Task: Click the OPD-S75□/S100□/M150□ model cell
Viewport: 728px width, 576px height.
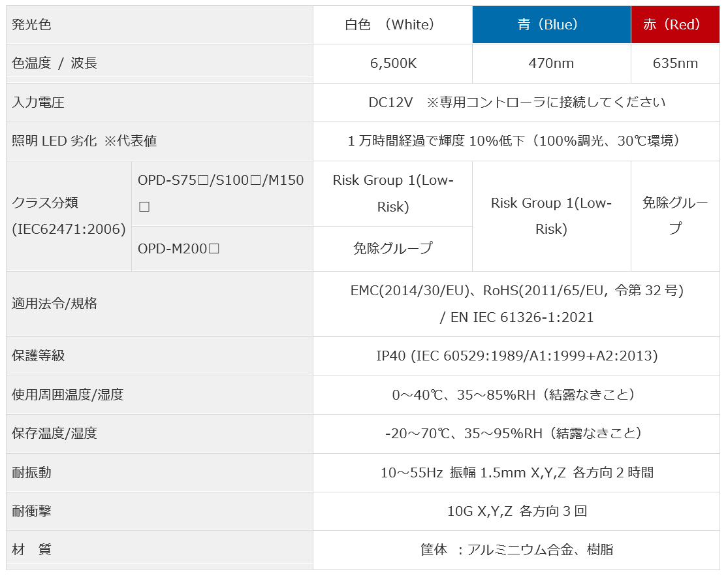Action: (x=223, y=194)
